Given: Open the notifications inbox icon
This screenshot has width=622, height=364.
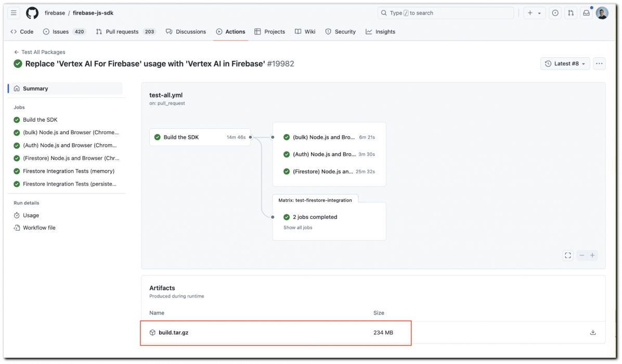Looking at the screenshot, I should pos(586,13).
